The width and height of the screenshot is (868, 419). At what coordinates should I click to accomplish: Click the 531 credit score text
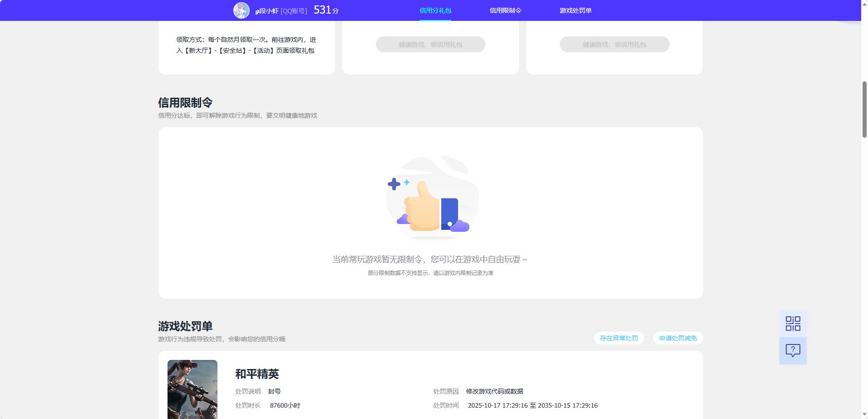pos(326,10)
